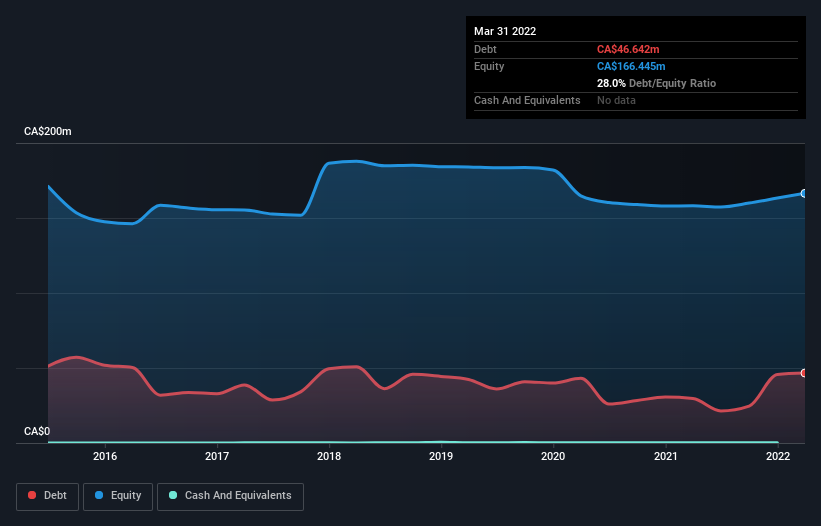Click the Debt tooltip row label
Viewport: 821px width, 526px height.
pos(485,49)
